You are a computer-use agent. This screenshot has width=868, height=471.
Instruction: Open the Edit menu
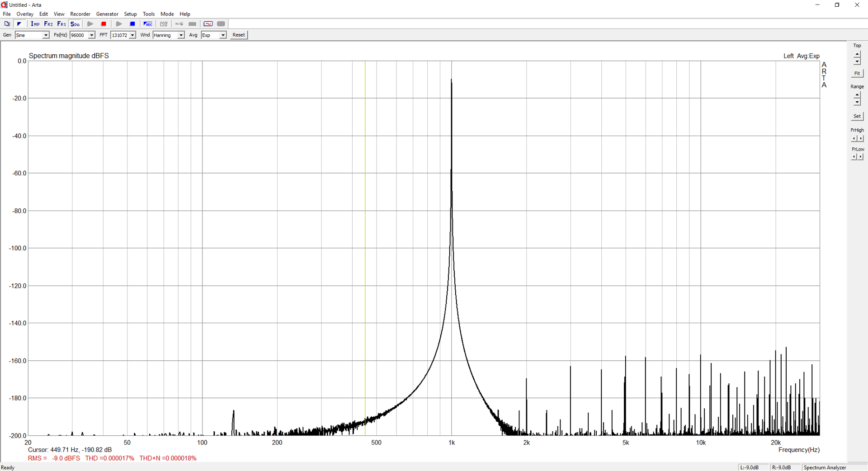point(43,14)
